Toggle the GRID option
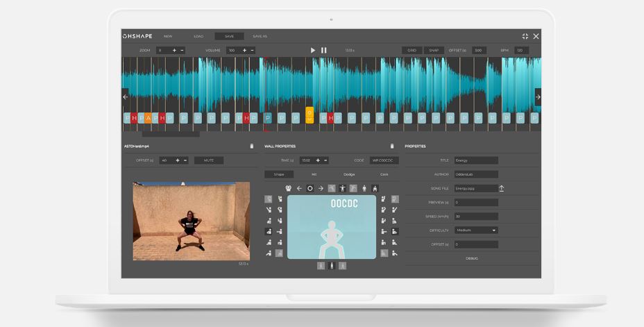 pyautogui.click(x=412, y=51)
